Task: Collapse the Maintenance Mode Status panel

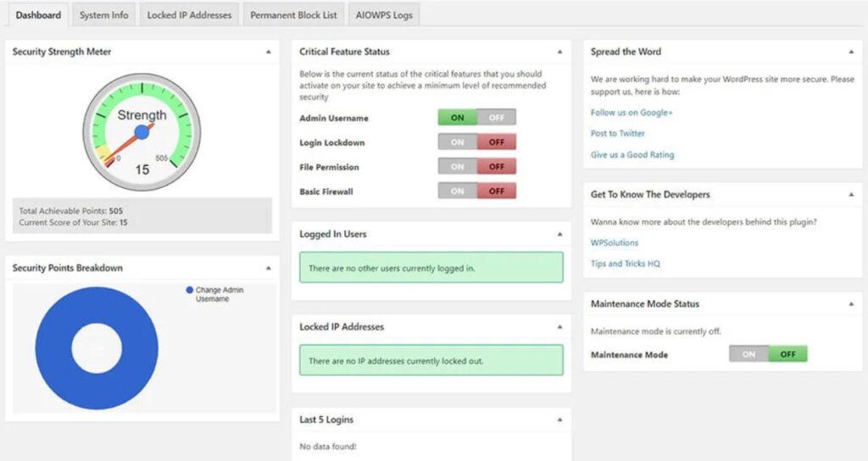Action: 850,303
